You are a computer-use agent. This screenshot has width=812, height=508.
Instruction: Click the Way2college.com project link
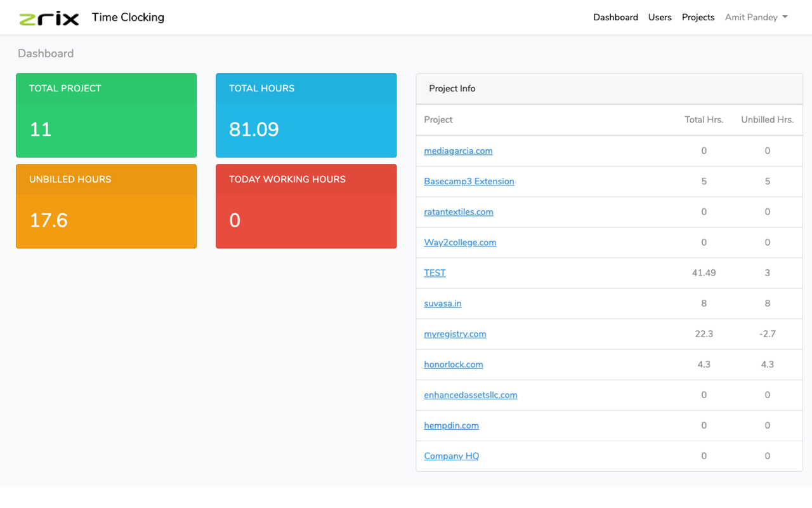tap(460, 242)
